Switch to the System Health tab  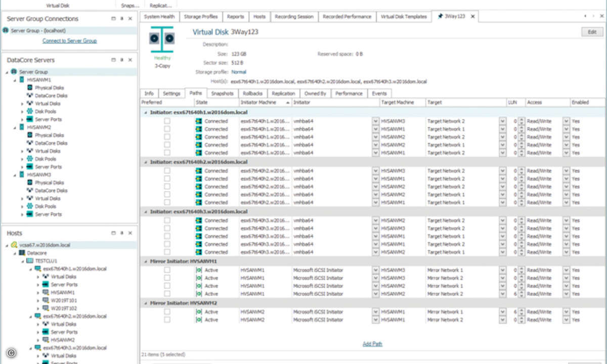[159, 17]
